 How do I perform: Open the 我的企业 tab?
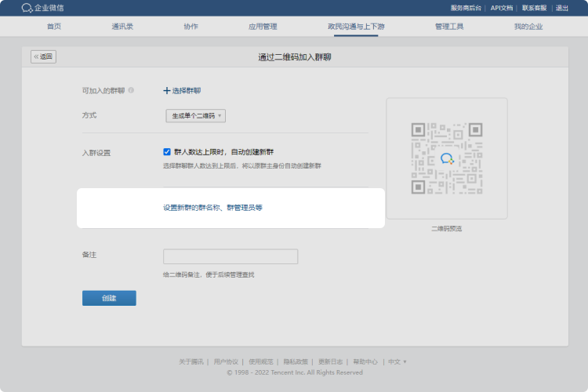tap(528, 26)
